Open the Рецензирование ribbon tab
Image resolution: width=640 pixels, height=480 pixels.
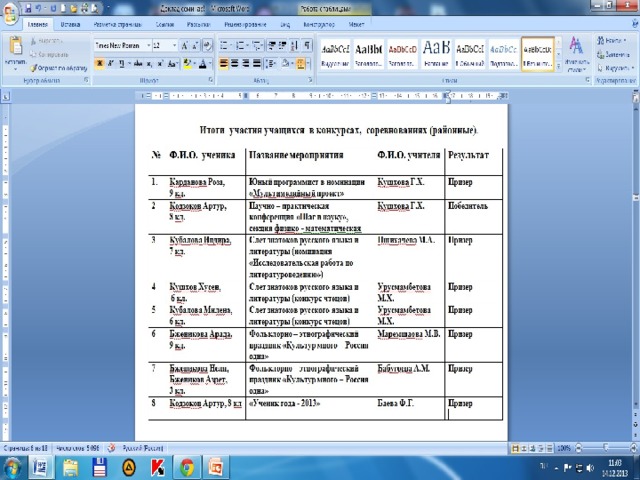coord(245,24)
